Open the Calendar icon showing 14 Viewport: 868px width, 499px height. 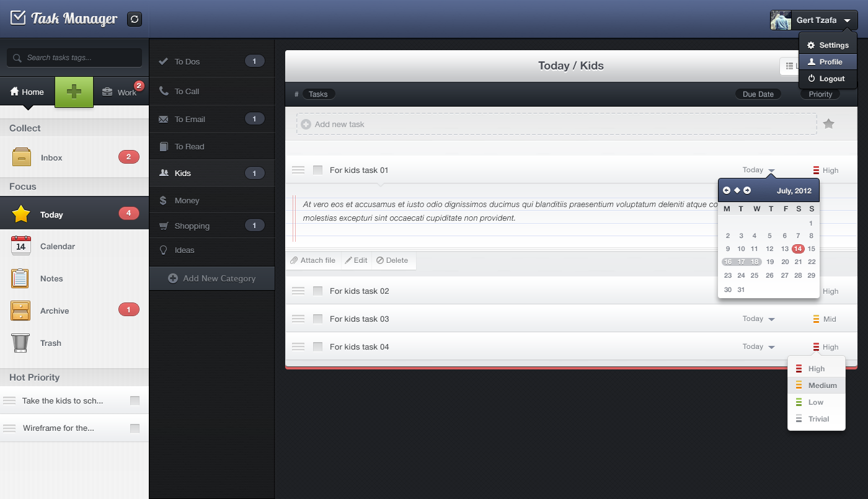[21, 246]
